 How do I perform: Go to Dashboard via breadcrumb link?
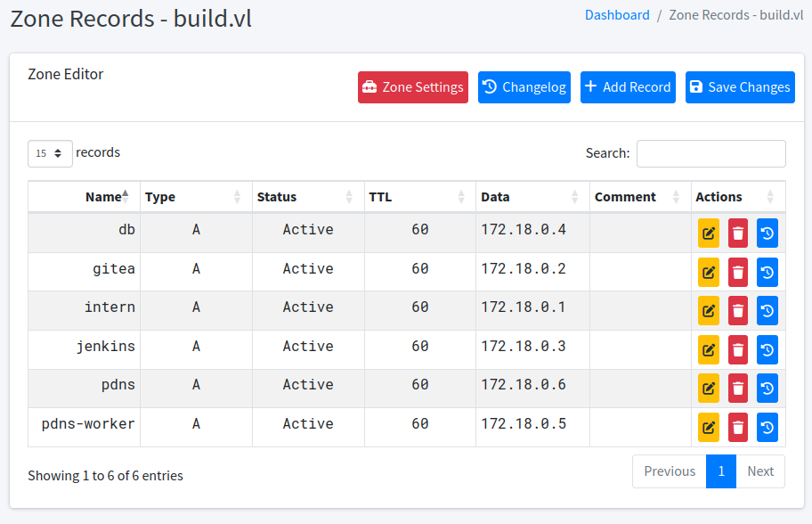click(x=617, y=15)
